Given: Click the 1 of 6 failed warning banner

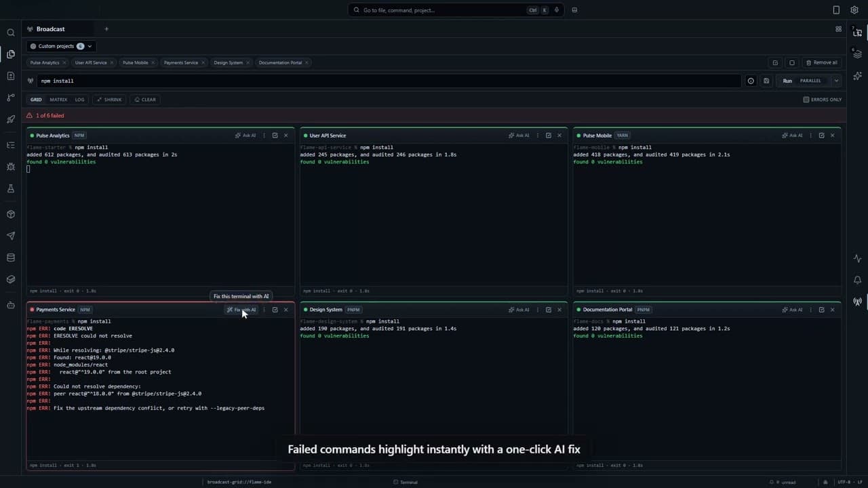Looking at the screenshot, I should point(434,115).
